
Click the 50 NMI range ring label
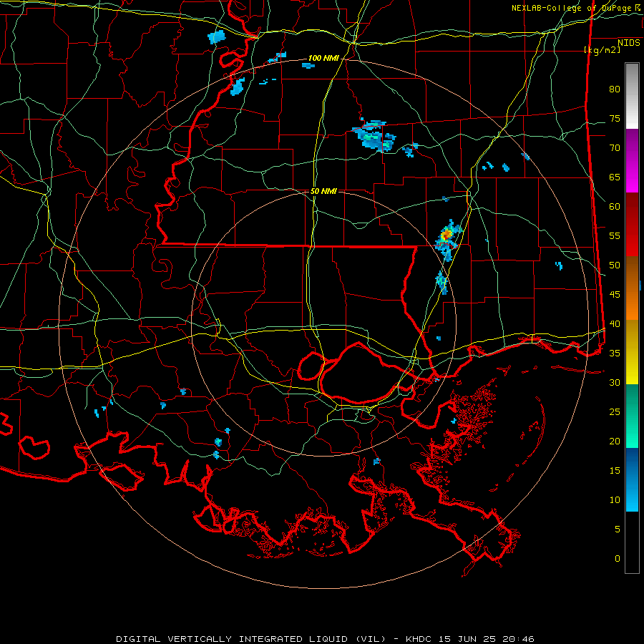(x=323, y=191)
